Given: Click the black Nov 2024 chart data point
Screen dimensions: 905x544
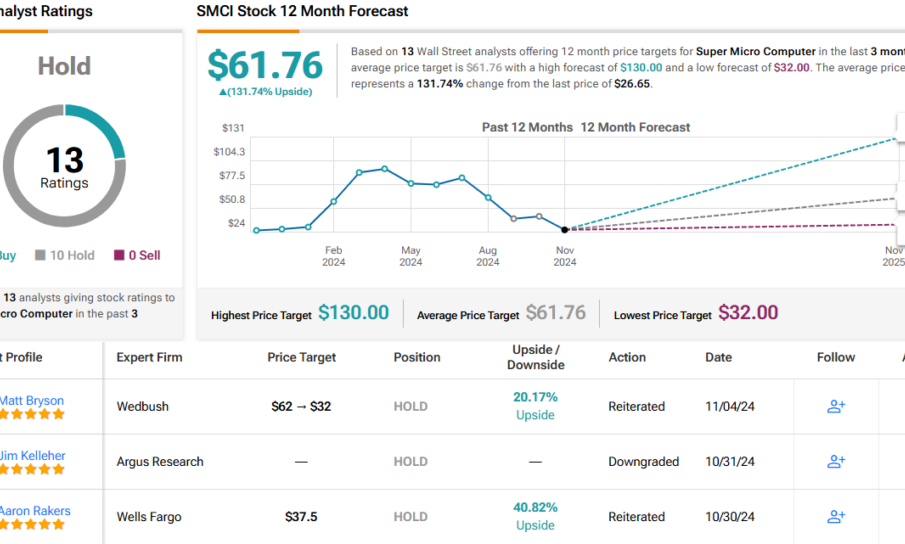Looking at the screenshot, I should coord(565,230).
